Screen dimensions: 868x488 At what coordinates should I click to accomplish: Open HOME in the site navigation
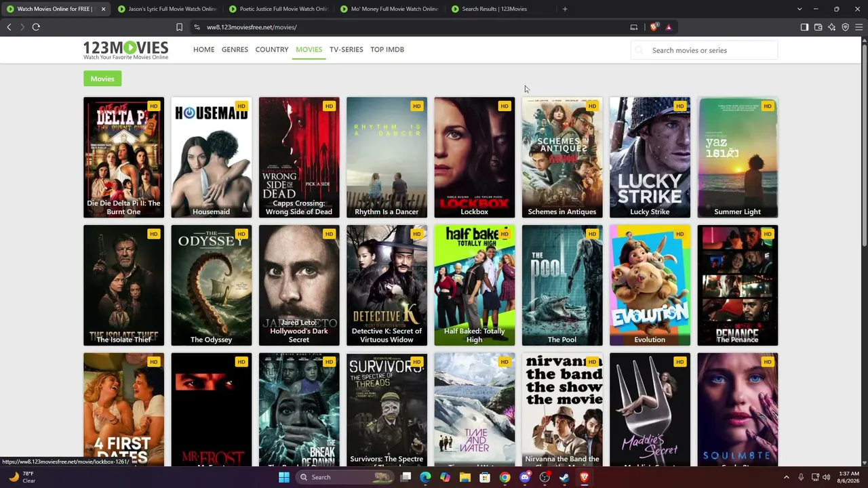click(x=203, y=49)
